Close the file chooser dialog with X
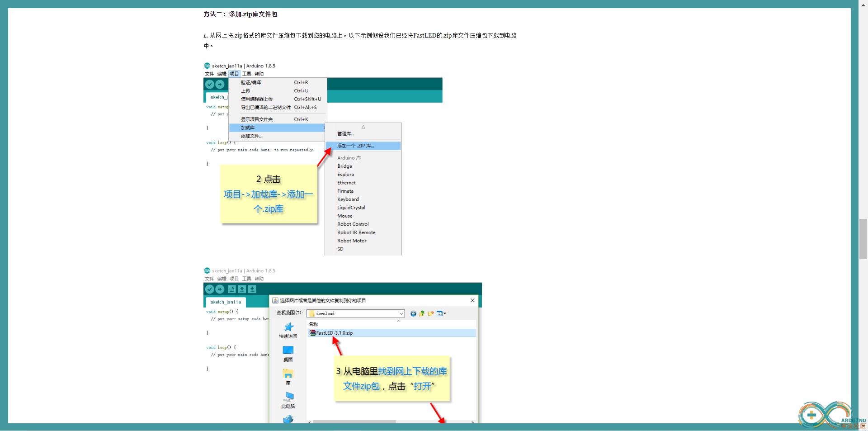Image resolution: width=868 pixels, height=431 pixels. 472,300
